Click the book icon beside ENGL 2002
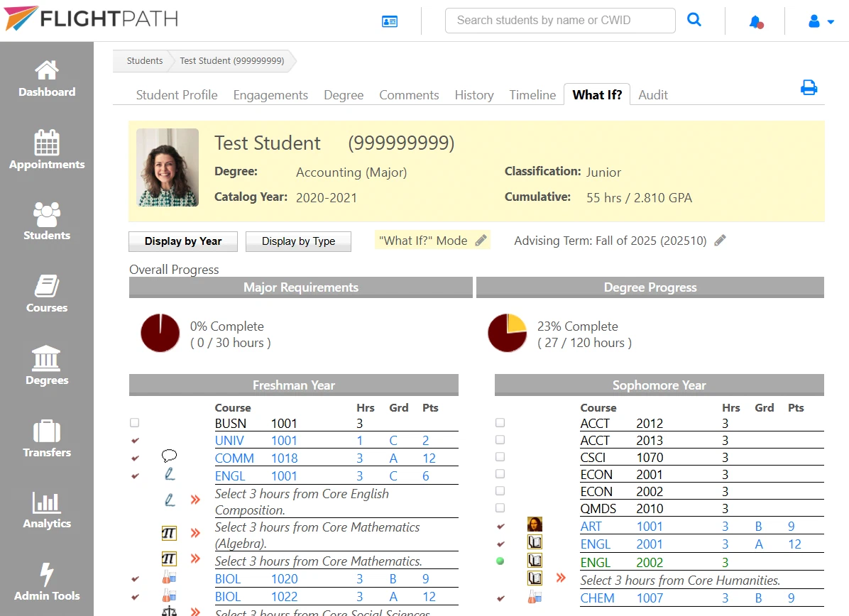Screen dimensions: 849x616 tap(535, 560)
